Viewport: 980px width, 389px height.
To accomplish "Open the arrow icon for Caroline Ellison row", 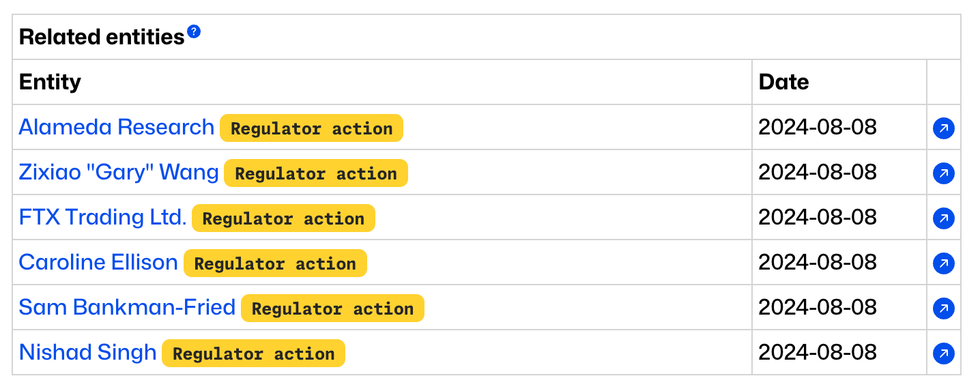I will tap(943, 263).
